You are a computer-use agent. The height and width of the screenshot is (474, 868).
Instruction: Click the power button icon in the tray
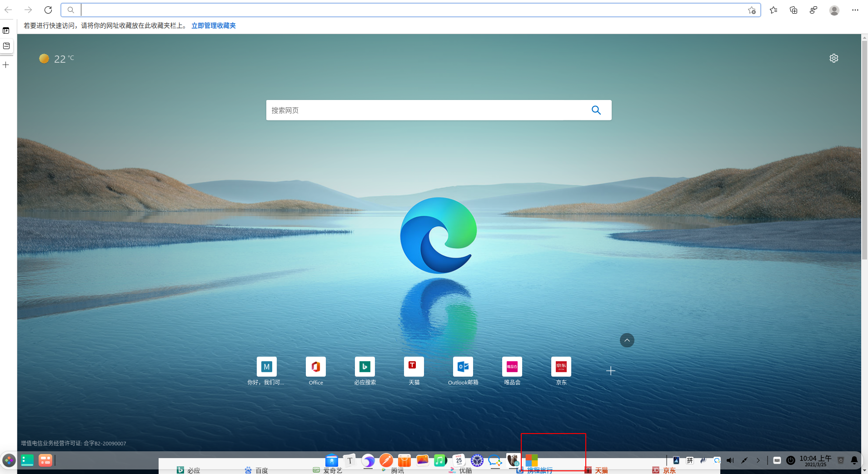pyautogui.click(x=791, y=460)
